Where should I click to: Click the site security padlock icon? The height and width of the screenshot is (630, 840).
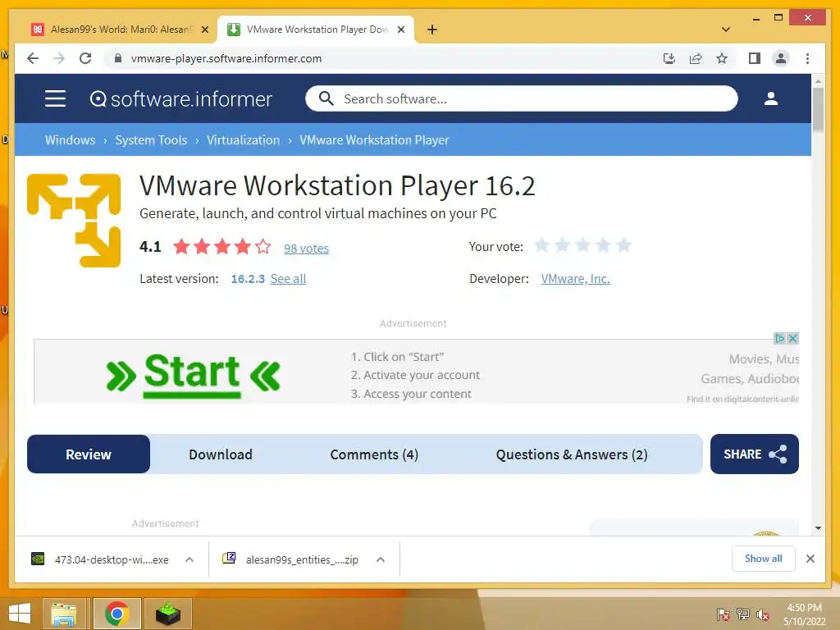pyautogui.click(x=118, y=58)
